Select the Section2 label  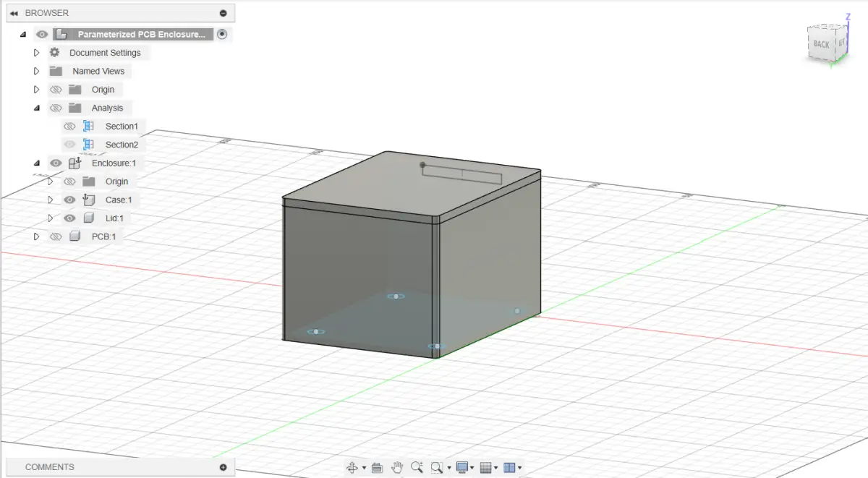(122, 145)
